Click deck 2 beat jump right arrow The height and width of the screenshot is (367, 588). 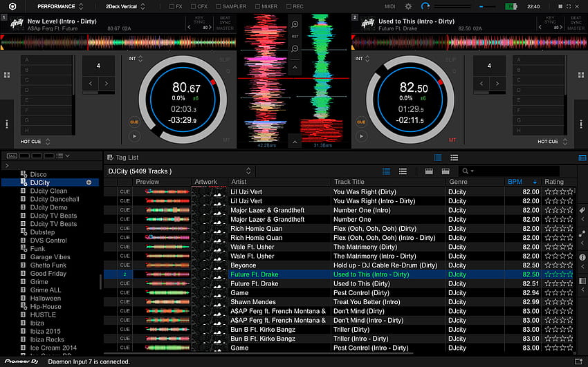point(497,84)
